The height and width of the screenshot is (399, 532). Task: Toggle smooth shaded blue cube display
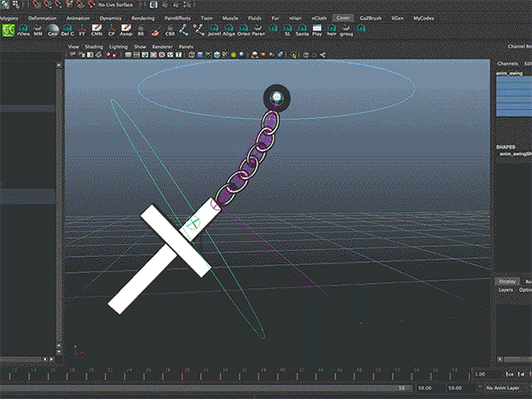pyautogui.click(x=199, y=55)
